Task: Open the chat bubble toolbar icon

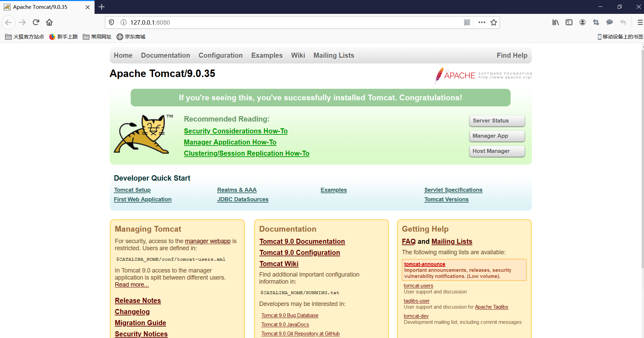Action: click(x=610, y=22)
